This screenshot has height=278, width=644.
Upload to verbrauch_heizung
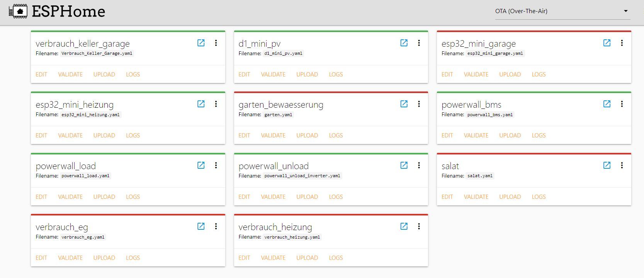pyautogui.click(x=307, y=258)
